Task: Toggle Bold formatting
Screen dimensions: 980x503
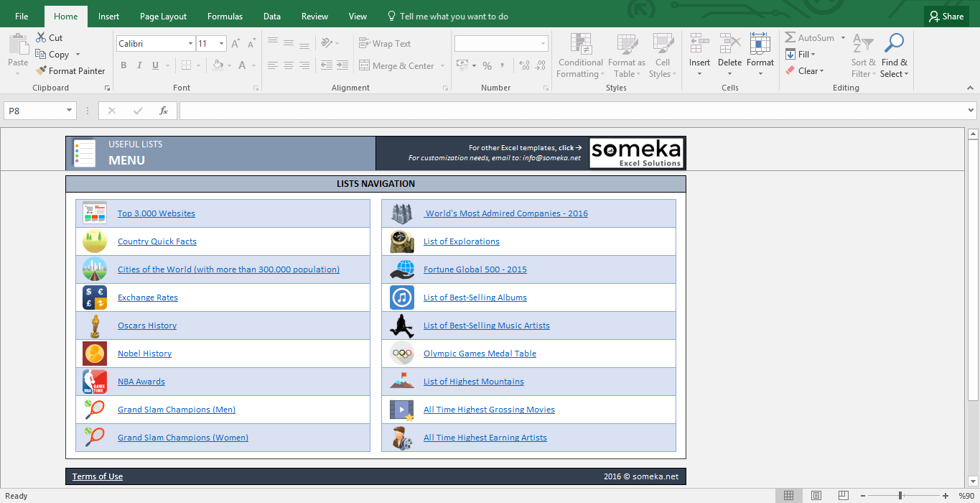Action: [x=123, y=65]
